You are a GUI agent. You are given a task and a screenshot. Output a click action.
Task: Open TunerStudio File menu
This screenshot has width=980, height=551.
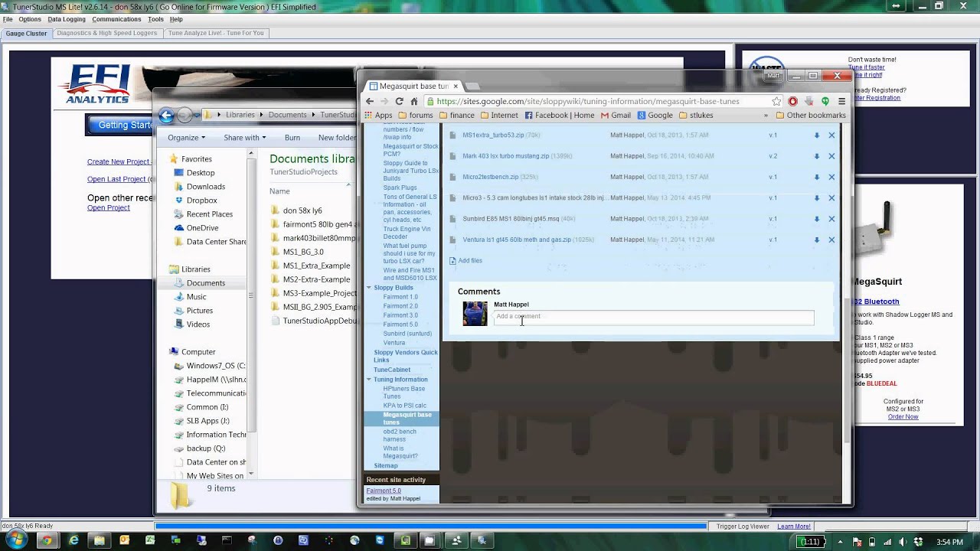pos(8,19)
